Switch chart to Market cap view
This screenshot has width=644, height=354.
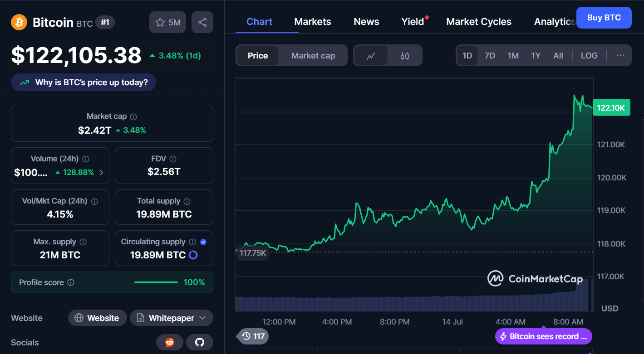[313, 56]
